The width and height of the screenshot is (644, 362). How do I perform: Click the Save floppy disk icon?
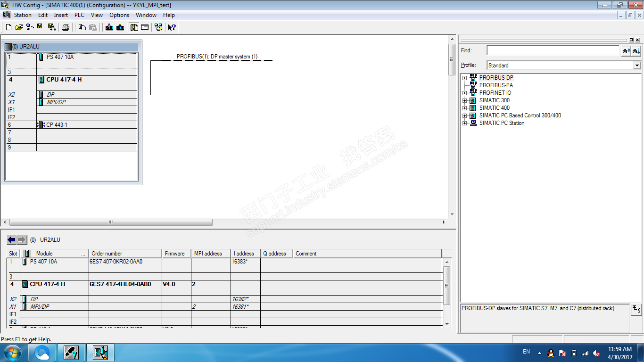41,27
